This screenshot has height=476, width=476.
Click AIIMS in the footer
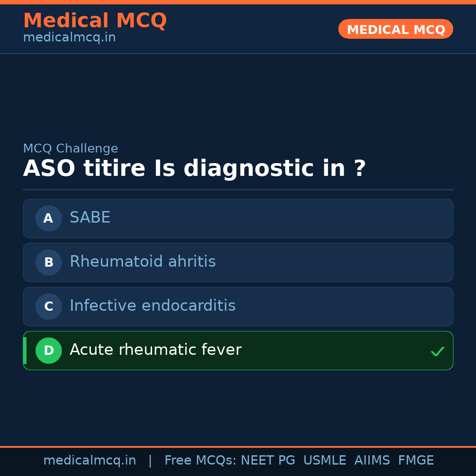click(x=372, y=461)
